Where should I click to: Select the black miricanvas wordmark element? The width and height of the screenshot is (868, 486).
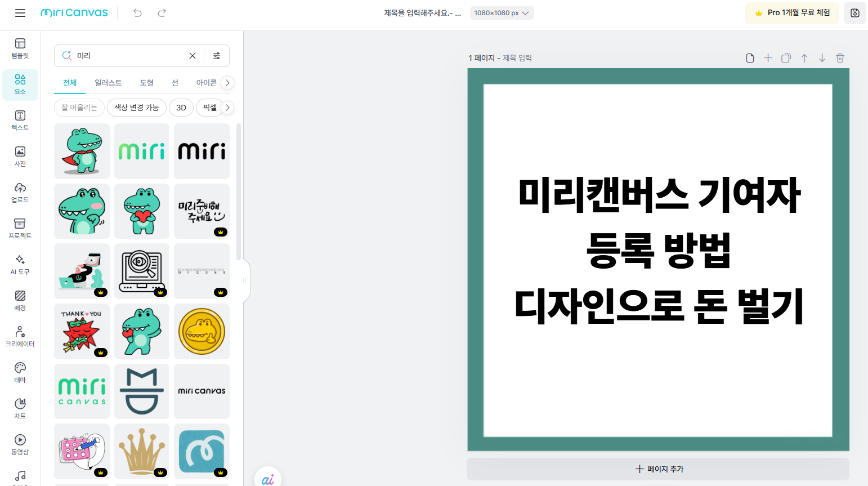coord(202,391)
